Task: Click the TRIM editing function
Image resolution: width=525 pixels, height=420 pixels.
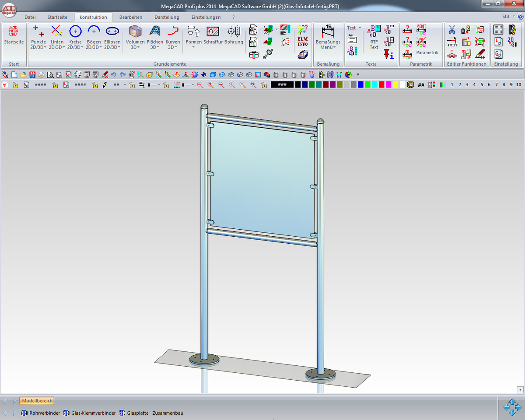Action: pos(452,42)
